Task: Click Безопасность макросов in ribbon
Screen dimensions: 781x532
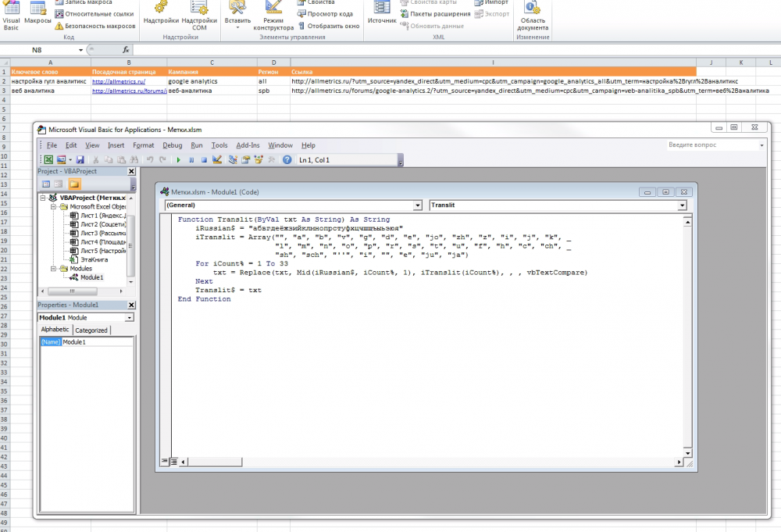Action: (95, 26)
